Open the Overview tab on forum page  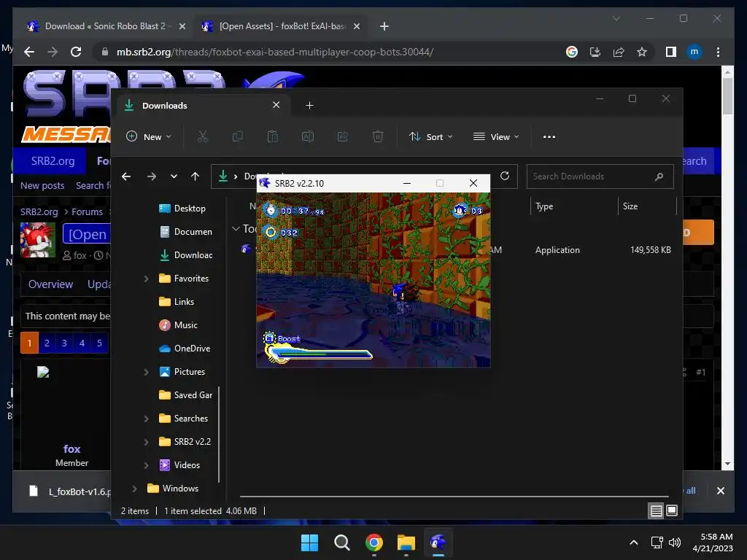click(x=50, y=284)
